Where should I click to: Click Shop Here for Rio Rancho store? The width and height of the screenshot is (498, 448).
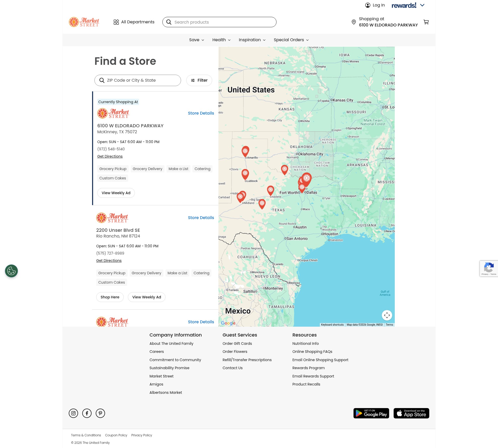(110, 297)
